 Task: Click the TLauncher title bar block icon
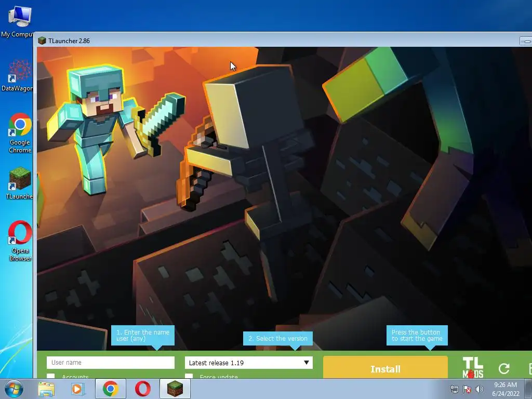point(42,41)
